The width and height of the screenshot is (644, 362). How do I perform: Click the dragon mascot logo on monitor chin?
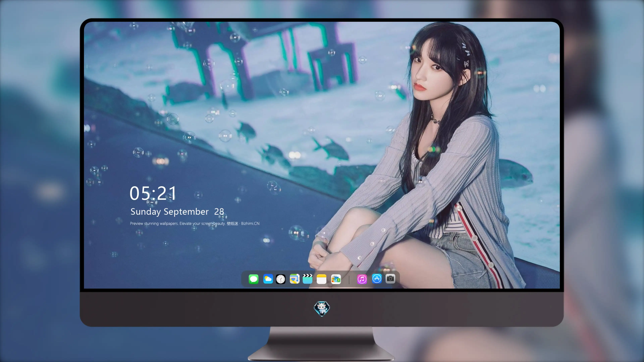322,308
